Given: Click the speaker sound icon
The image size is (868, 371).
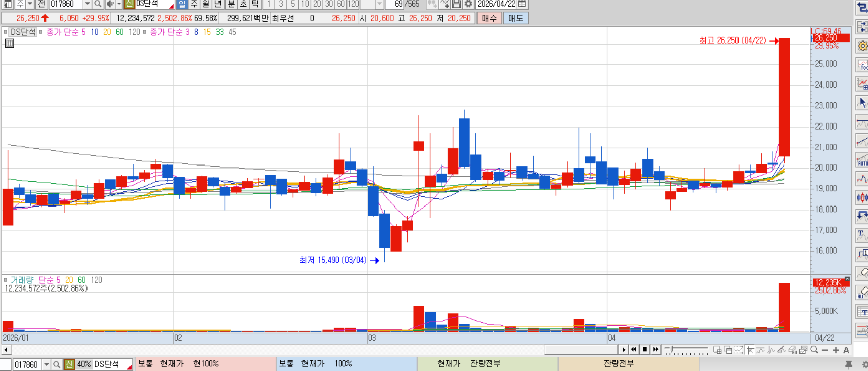Looking at the screenshot, I should (110, 4).
